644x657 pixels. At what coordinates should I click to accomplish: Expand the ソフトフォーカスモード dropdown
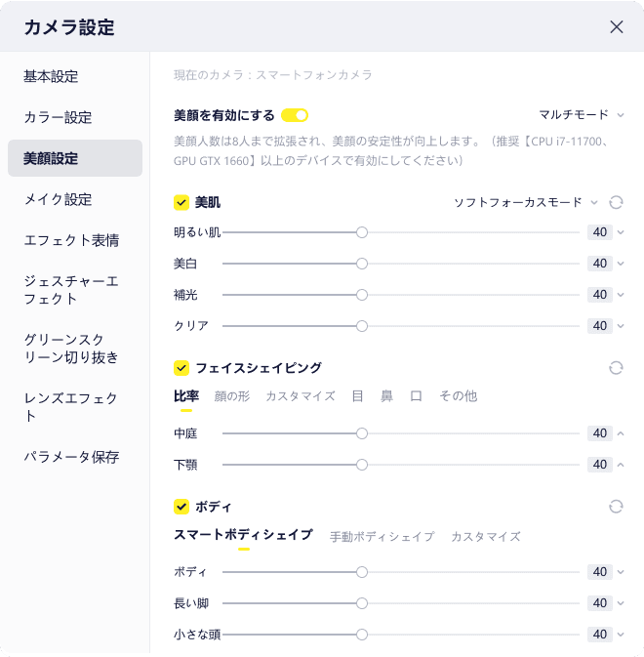pyautogui.click(x=527, y=202)
